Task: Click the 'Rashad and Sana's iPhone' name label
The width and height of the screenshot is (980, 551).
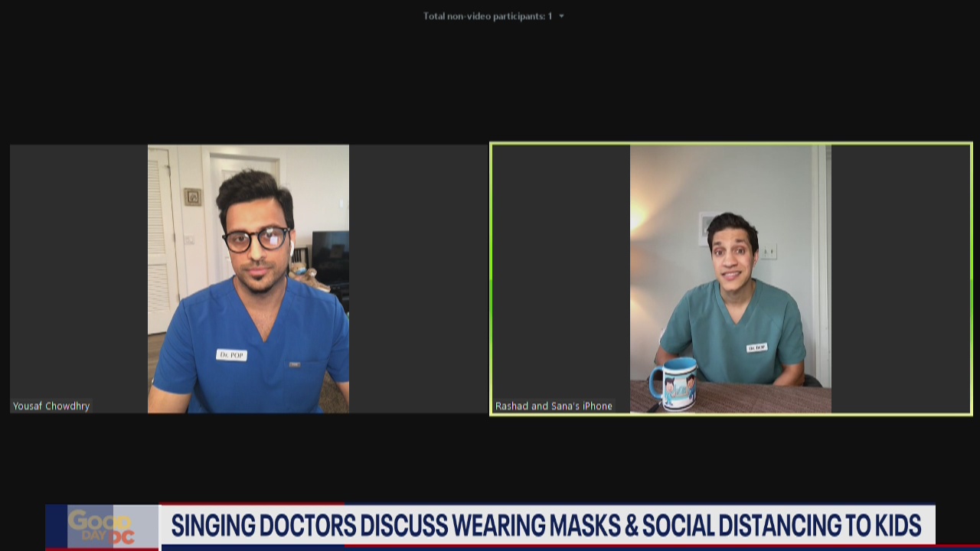Action: pos(554,406)
